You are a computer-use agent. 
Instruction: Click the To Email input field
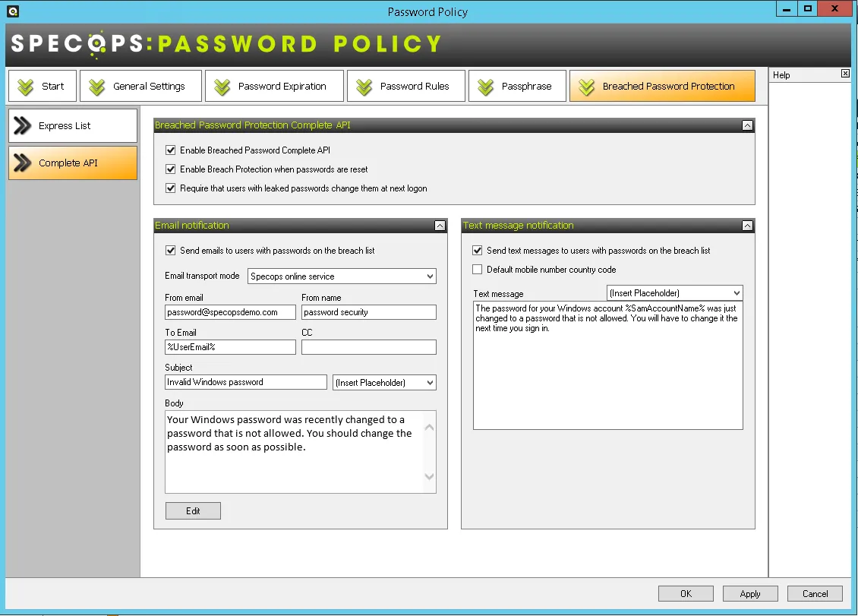click(x=230, y=347)
